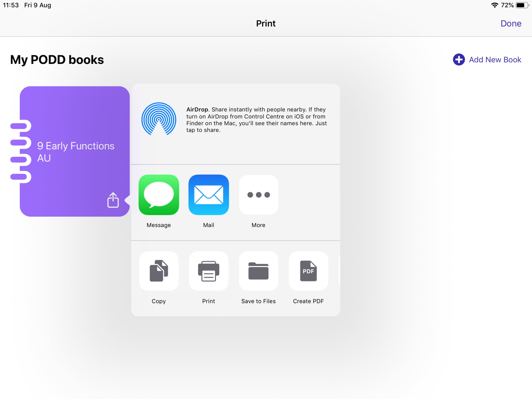532x399 pixels.
Task: Open the Add New Book plus icon
Action: click(x=459, y=59)
